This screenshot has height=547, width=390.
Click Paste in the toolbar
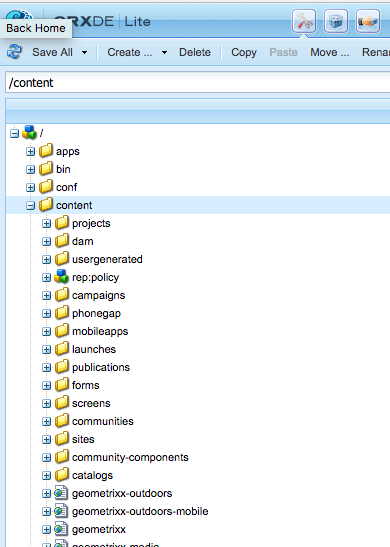(283, 52)
